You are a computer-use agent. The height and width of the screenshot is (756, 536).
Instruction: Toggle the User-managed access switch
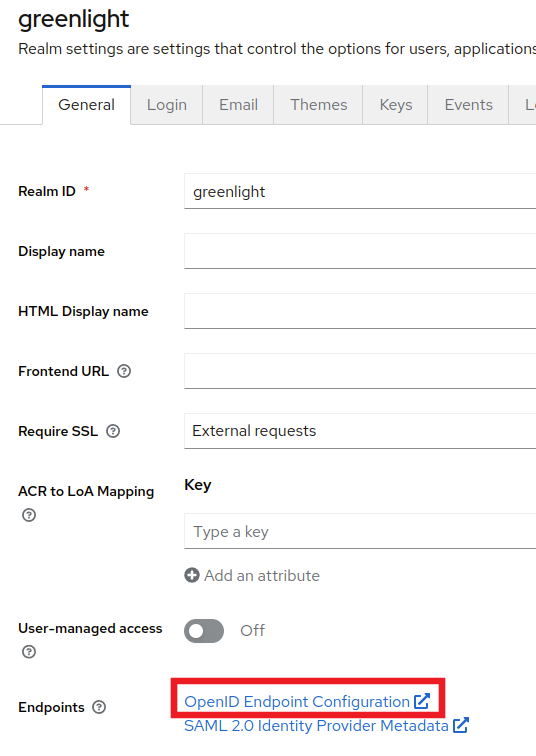coord(204,631)
